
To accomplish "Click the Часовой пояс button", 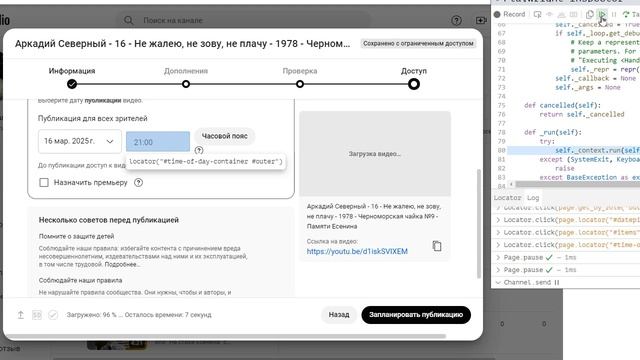I will tap(224, 136).
